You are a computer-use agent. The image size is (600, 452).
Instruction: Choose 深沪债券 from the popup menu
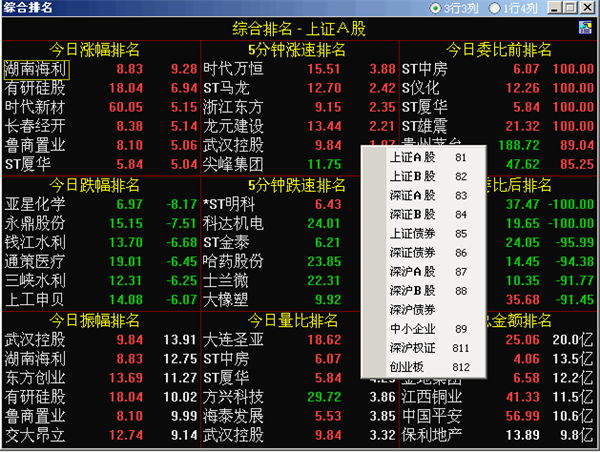pyautogui.click(x=424, y=310)
